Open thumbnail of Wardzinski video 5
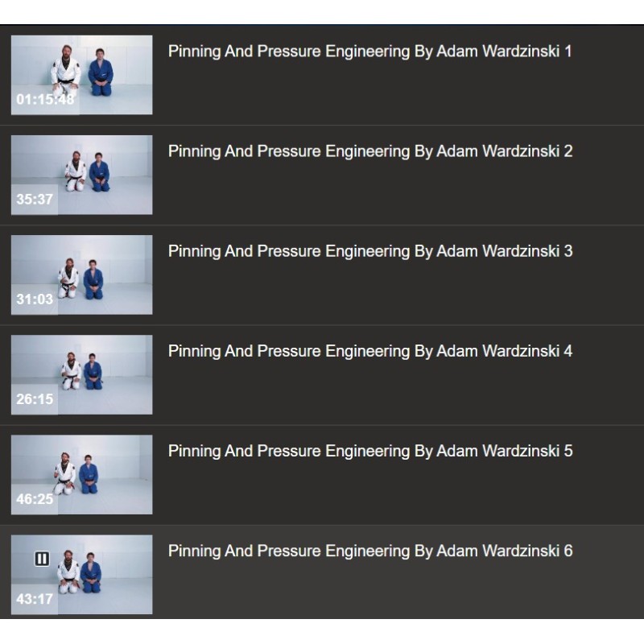Screen dimensions: 644x644 point(82,474)
